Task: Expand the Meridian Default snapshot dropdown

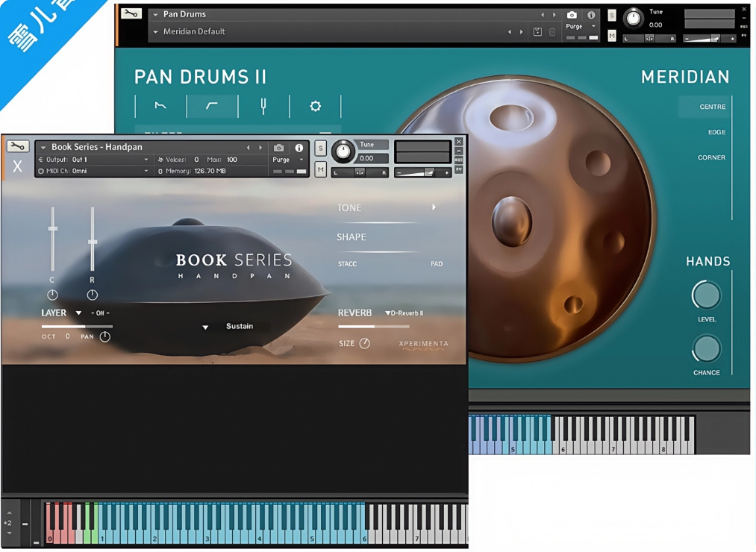Action: point(156,32)
